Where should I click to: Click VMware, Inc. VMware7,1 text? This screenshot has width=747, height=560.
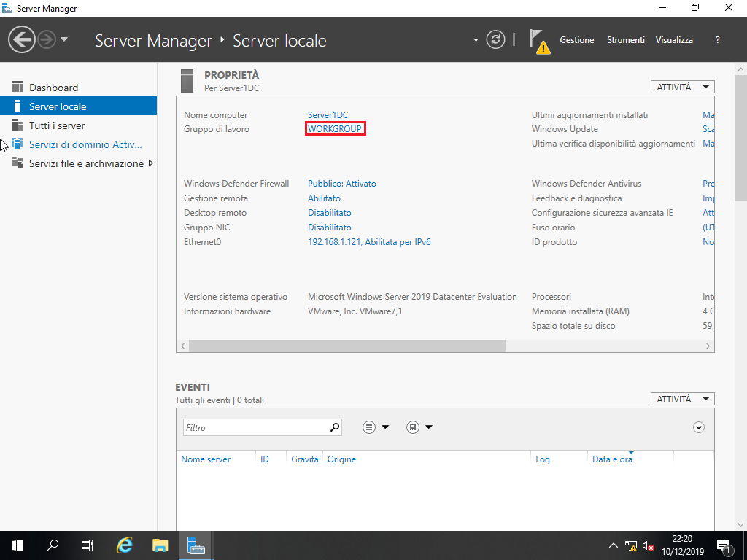355,311
